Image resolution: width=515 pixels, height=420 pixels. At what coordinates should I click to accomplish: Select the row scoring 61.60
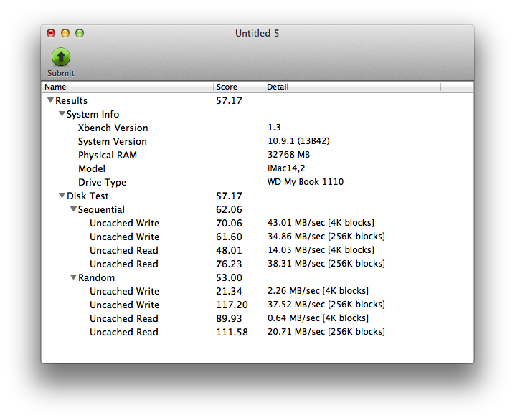257,237
